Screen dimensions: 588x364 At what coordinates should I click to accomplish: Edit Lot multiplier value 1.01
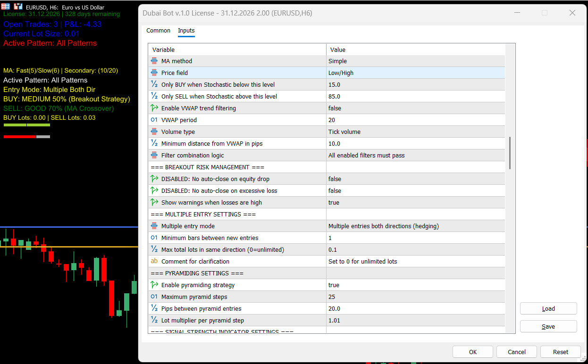click(x=416, y=320)
